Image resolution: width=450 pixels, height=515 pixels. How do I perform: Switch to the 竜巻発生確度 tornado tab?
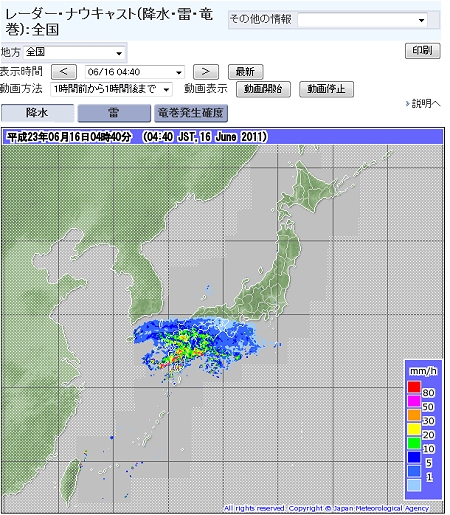point(191,113)
